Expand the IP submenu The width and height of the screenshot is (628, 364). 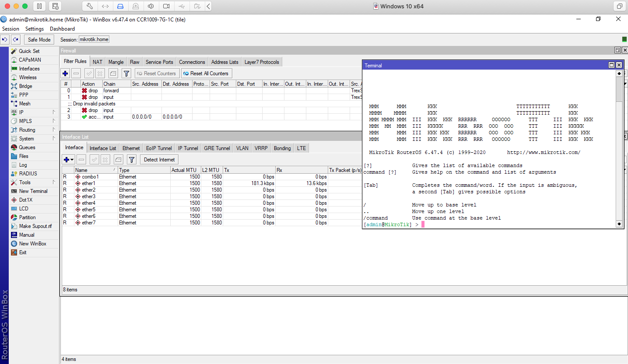click(x=54, y=112)
